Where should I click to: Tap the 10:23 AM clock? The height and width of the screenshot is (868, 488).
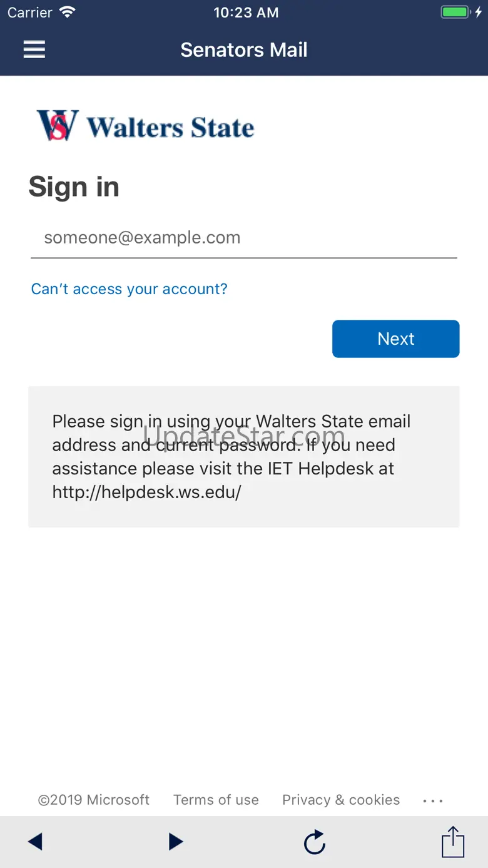point(246,13)
